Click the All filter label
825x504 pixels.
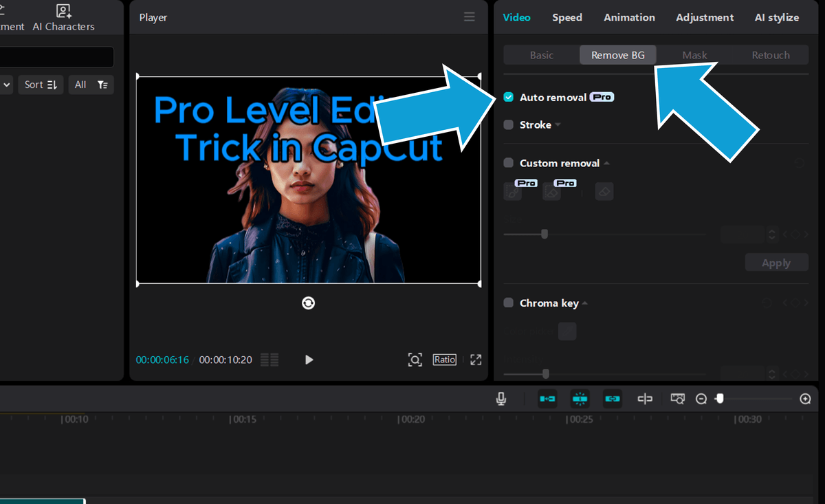pyautogui.click(x=80, y=85)
